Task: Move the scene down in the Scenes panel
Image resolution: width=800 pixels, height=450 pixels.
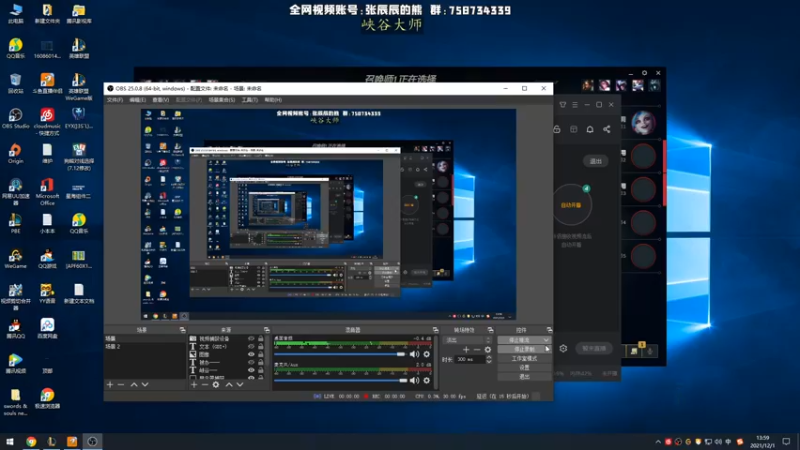Action: point(145,384)
